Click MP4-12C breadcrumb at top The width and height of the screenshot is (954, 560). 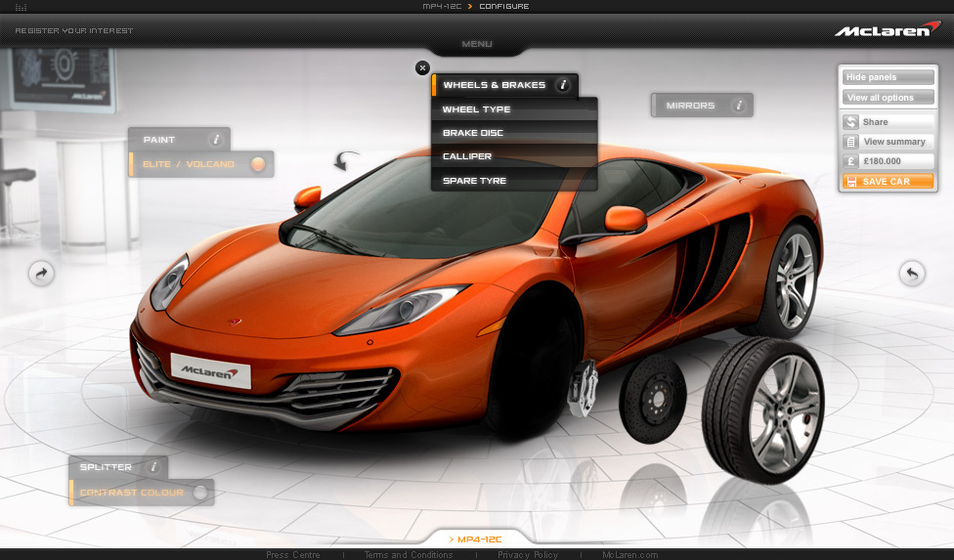[443, 6]
